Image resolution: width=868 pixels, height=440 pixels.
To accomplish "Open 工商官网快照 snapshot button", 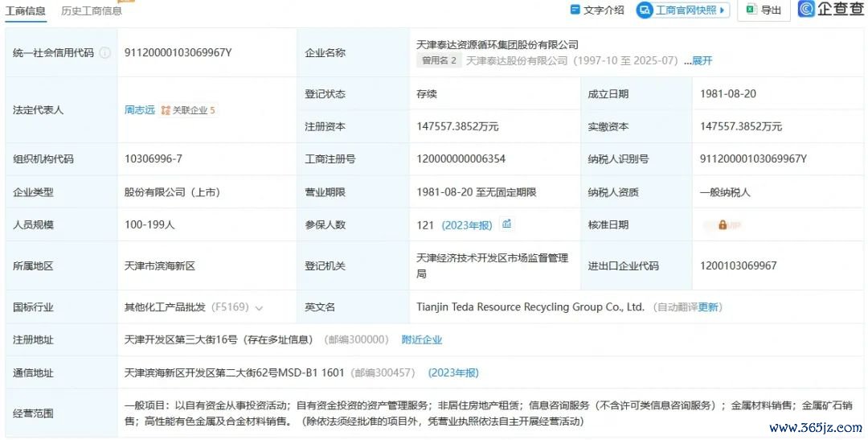I will pyautogui.click(x=682, y=10).
